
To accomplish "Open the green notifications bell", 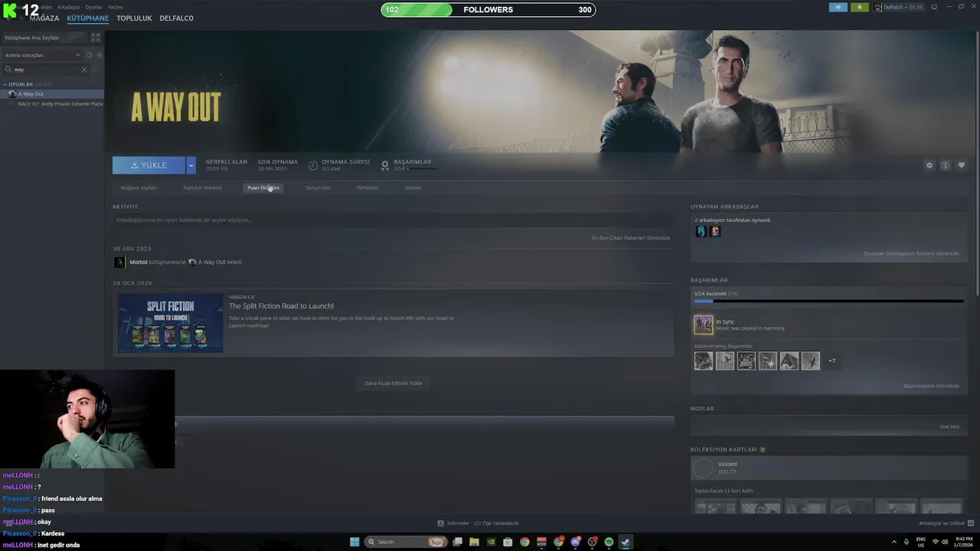I will tap(859, 7).
